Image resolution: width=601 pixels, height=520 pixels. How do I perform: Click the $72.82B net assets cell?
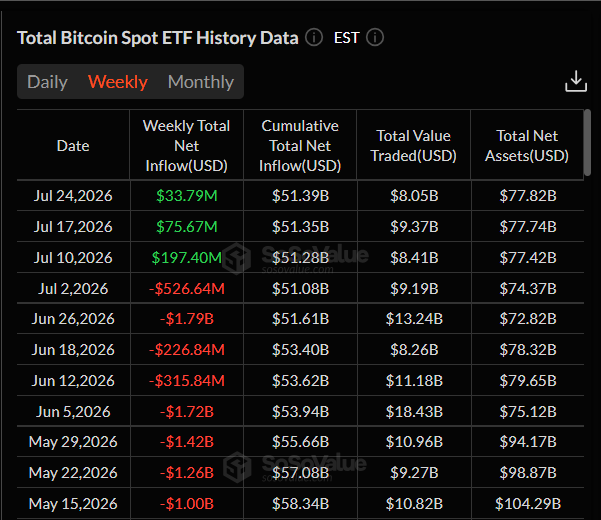coord(528,319)
